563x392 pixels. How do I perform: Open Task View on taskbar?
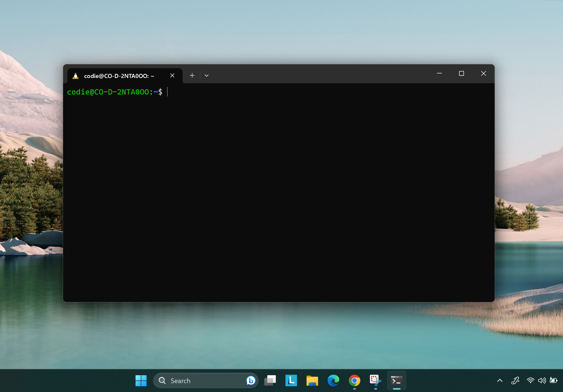270,380
